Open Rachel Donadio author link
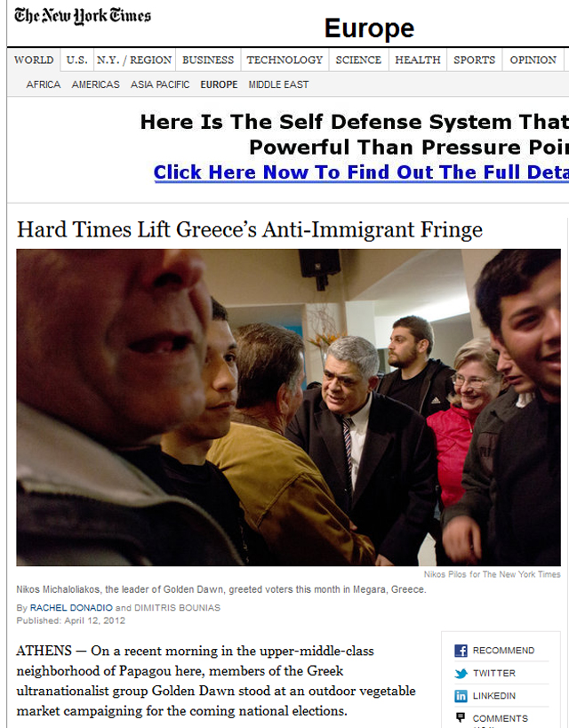 click(x=71, y=608)
